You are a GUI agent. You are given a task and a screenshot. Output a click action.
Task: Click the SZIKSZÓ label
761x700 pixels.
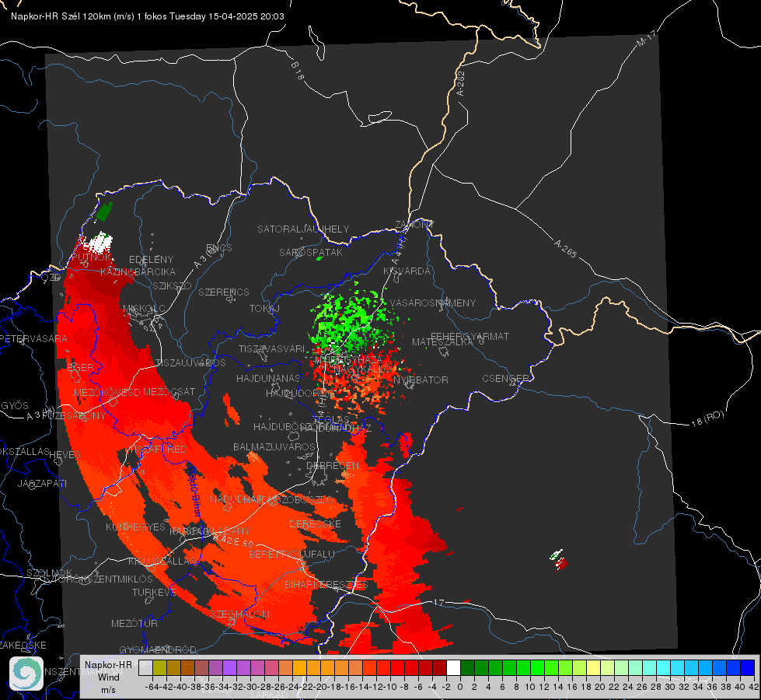173,286
